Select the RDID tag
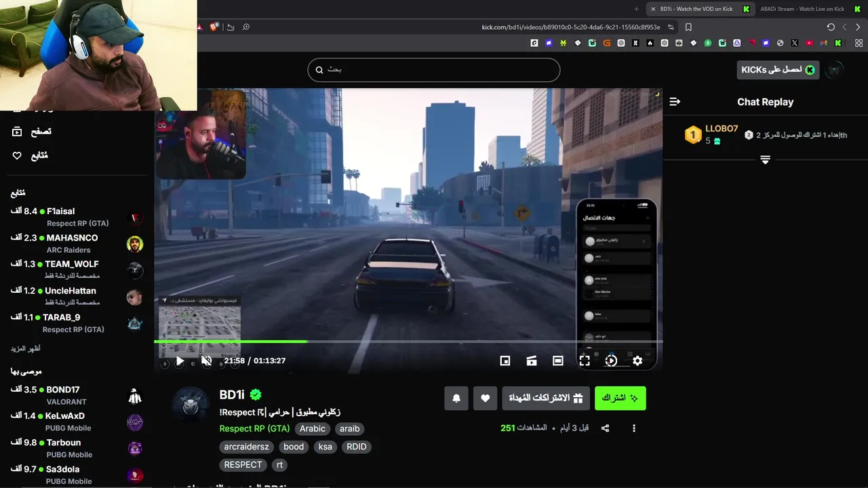 (357, 447)
